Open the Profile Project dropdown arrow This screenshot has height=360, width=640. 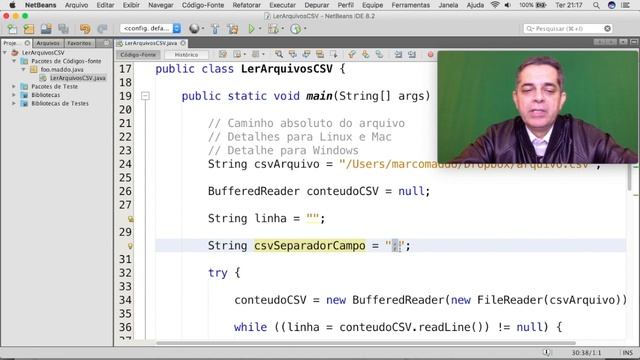point(305,29)
